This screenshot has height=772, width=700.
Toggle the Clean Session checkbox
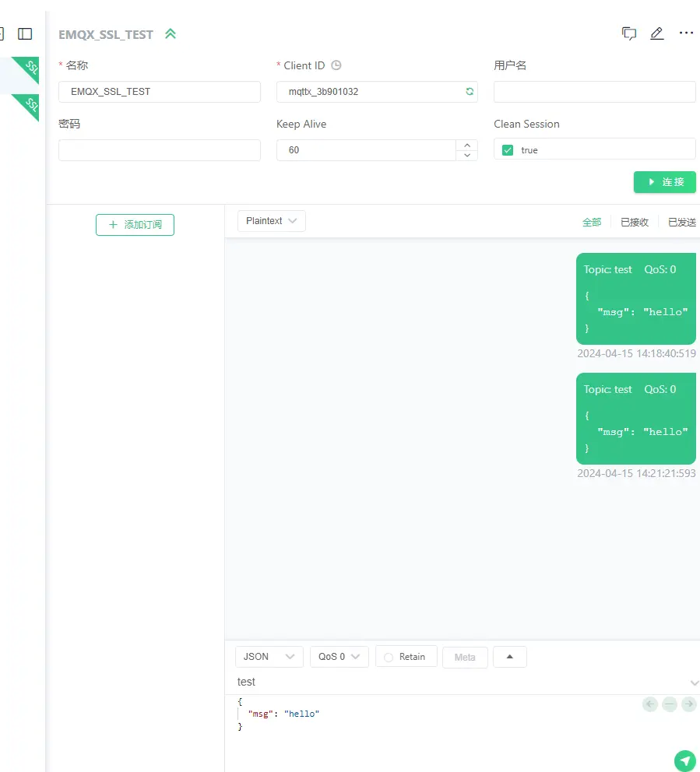[x=508, y=150]
